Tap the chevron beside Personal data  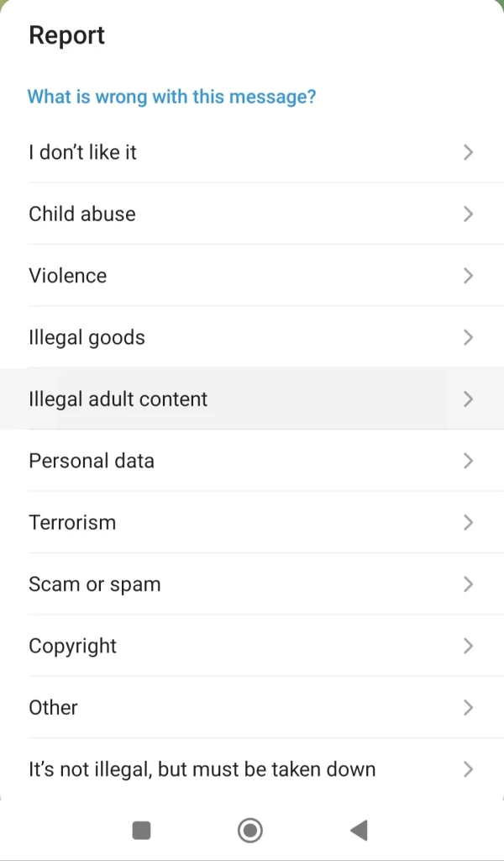pyautogui.click(x=468, y=461)
